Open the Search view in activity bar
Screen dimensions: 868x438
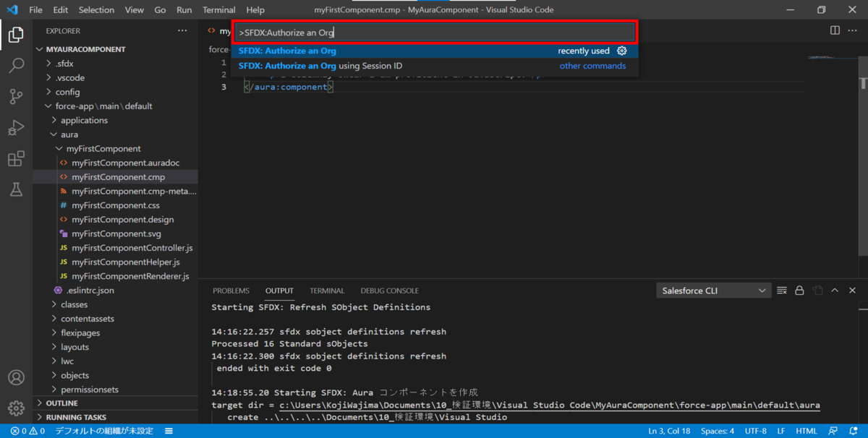[16, 66]
